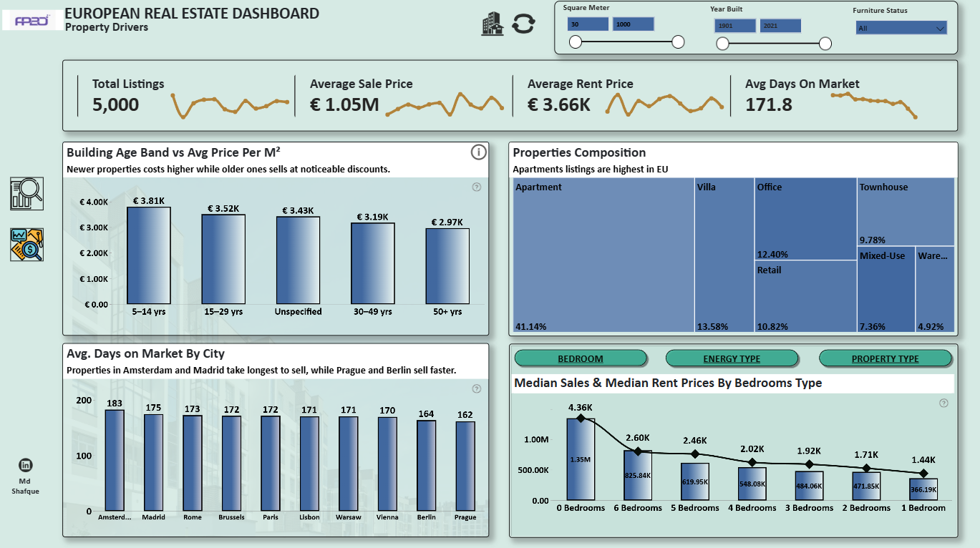Open the buildings icon in the header
The height and width of the screenshot is (548, 980).
click(x=493, y=24)
